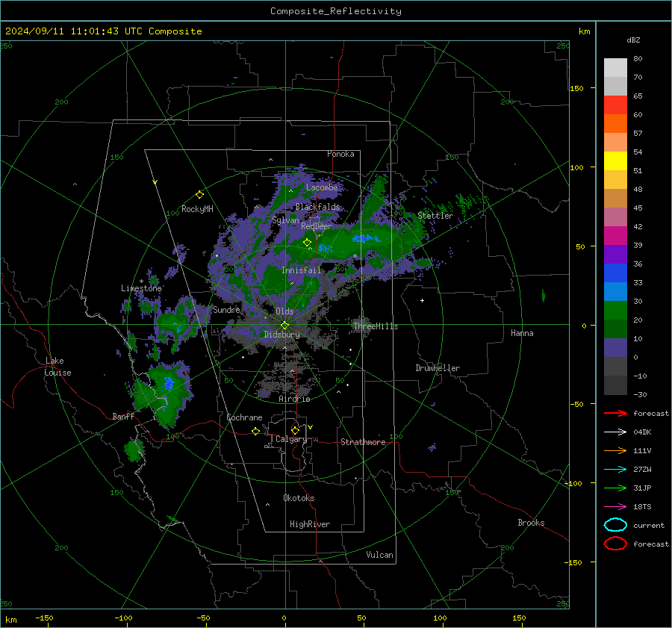Click the Strathmore label
This screenshot has width=672, height=628.
[x=363, y=442]
